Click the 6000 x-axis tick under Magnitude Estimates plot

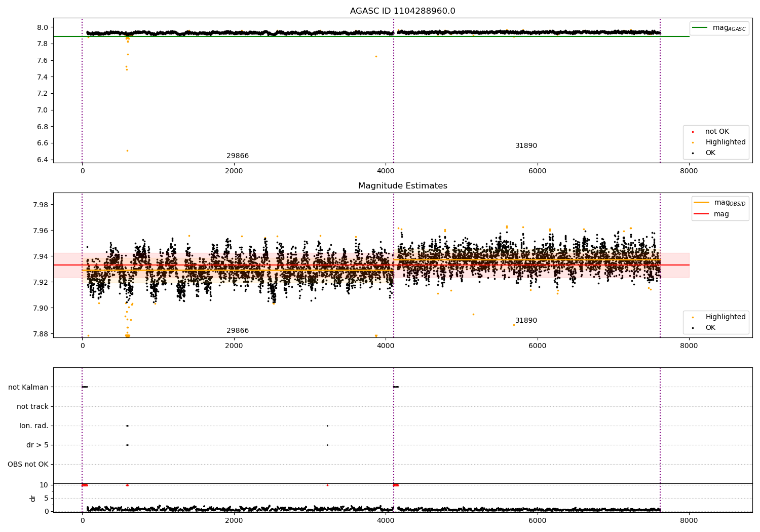(x=537, y=346)
